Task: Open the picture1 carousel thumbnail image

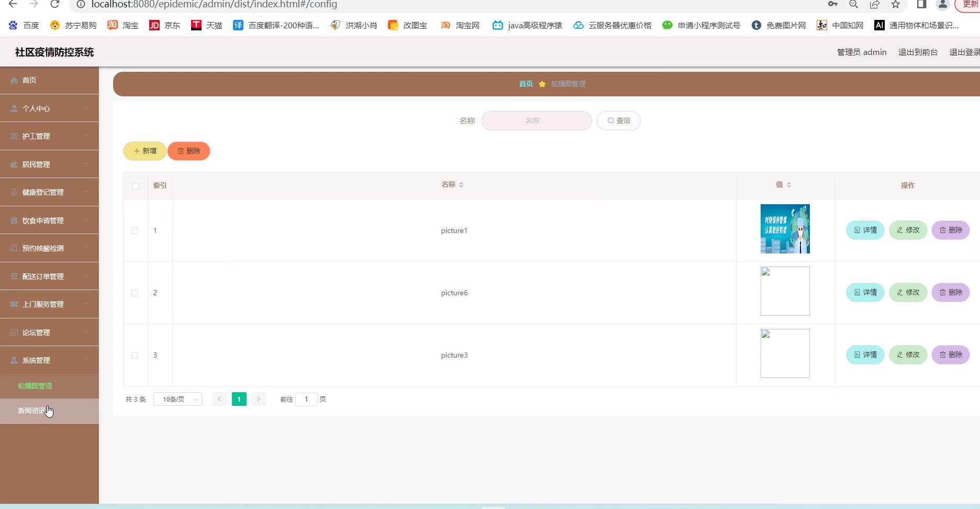Action: [x=785, y=229]
